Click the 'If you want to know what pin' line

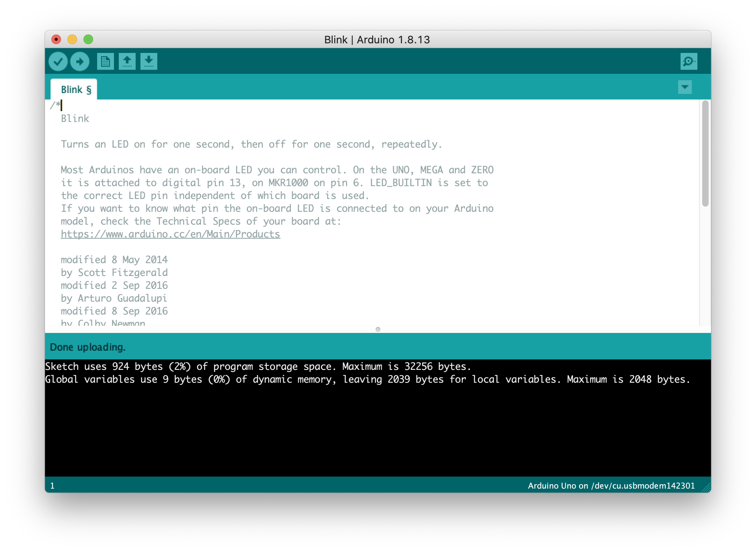[x=277, y=208]
